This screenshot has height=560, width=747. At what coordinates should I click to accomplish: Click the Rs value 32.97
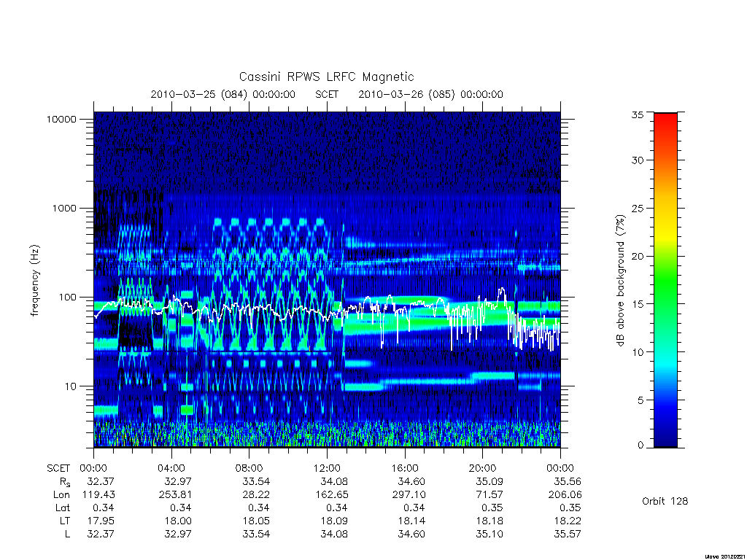point(178,482)
